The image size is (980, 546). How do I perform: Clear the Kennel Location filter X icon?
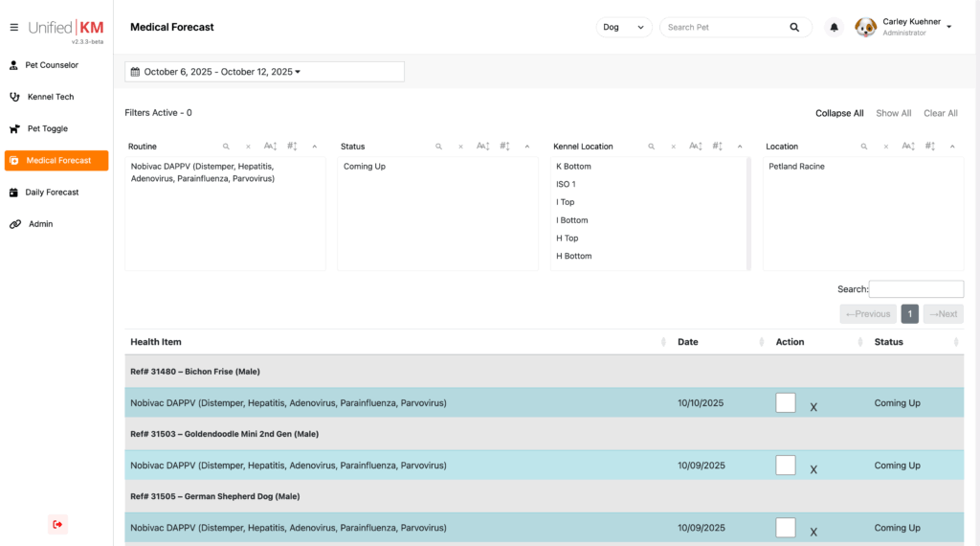click(x=673, y=147)
